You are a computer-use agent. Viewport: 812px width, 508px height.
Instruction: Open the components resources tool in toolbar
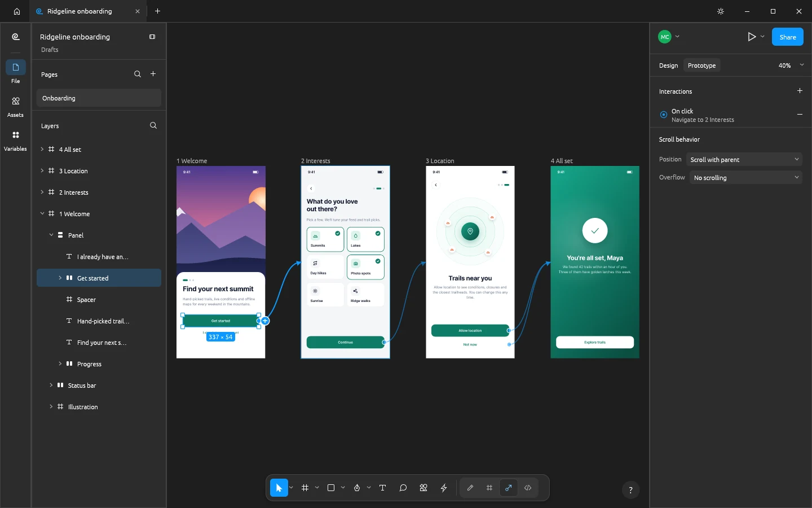point(423,488)
